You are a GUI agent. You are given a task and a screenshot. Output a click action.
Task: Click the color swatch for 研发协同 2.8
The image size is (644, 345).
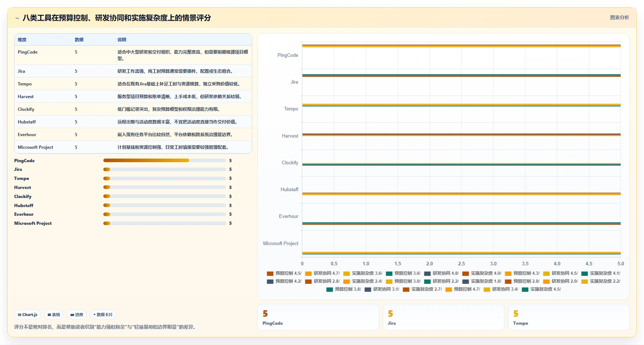click(x=308, y=282)
